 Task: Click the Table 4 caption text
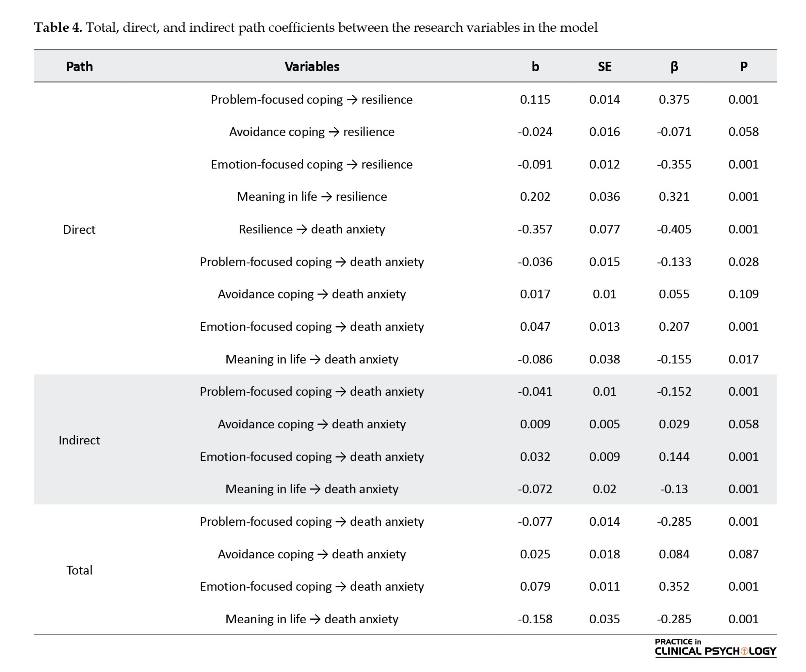tap(316, 27)
